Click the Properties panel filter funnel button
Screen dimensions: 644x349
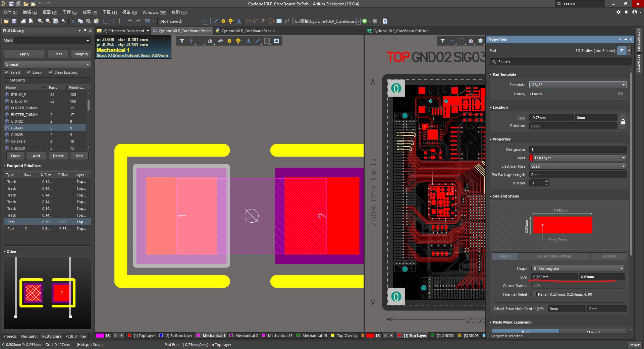coord(622,51)
